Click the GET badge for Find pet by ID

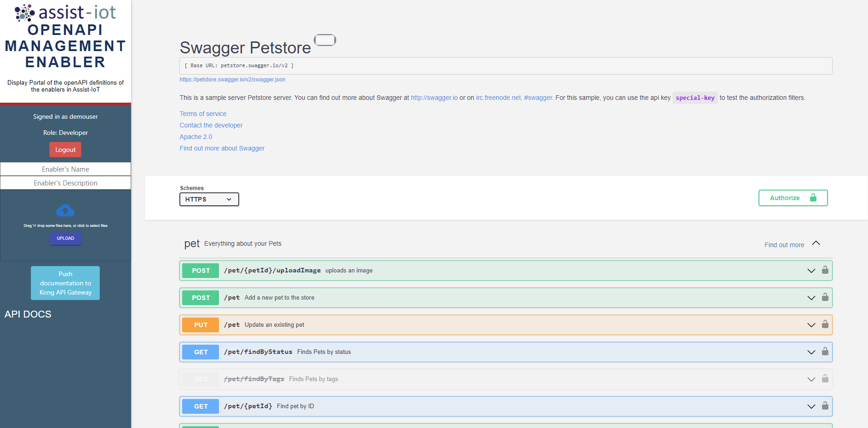[x=201, y=406]
